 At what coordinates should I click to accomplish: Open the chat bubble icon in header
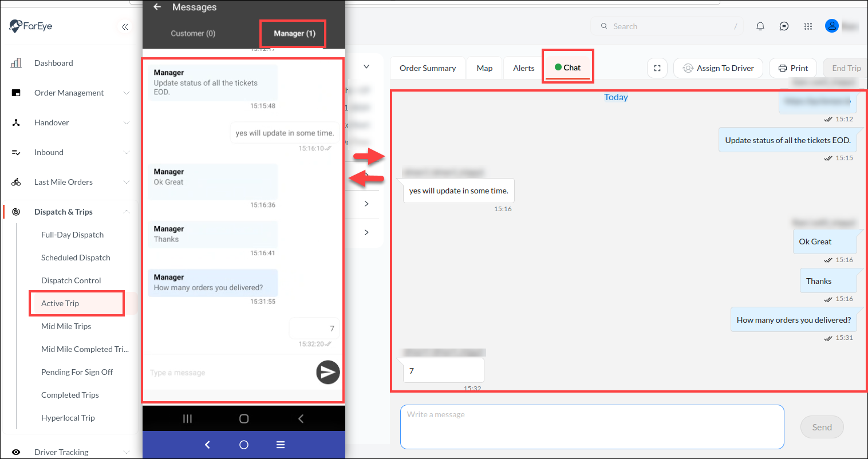[784, 26]
